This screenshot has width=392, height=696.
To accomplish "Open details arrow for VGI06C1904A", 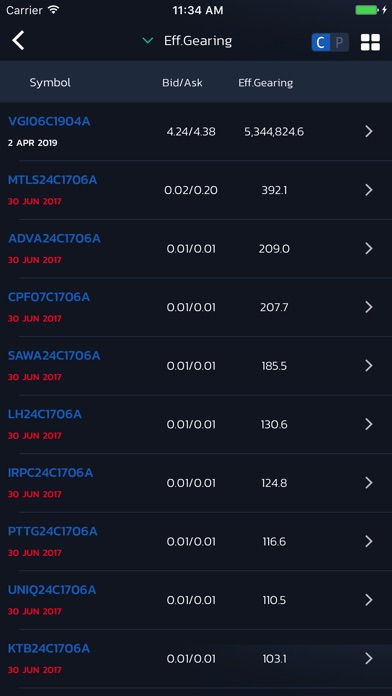I will (368, 131).
